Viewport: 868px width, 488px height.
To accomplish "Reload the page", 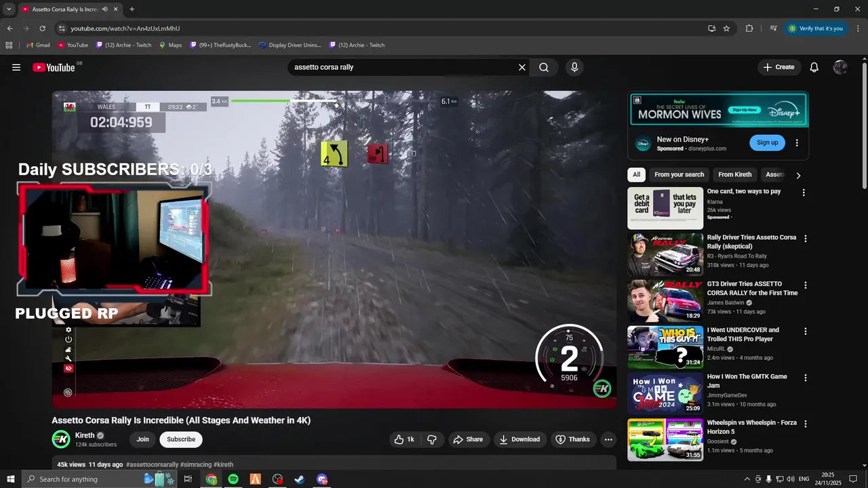I will pyautogui.click(x=42, y=28).
